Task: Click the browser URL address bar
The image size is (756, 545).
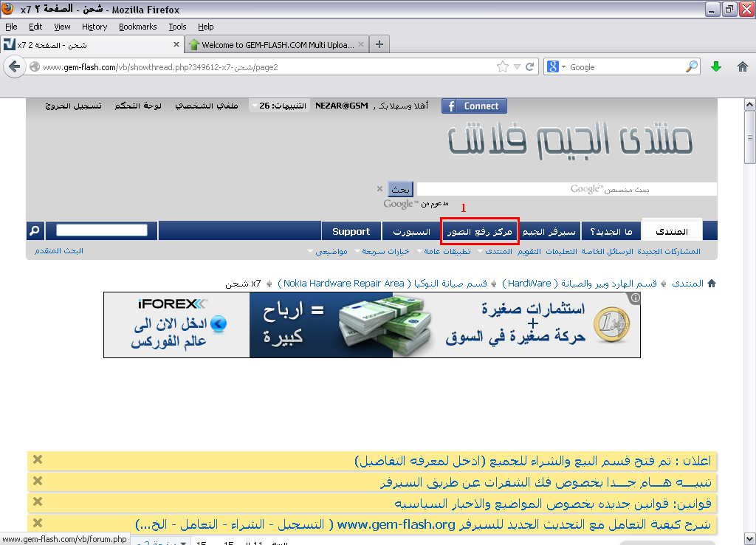Action: 267,67
